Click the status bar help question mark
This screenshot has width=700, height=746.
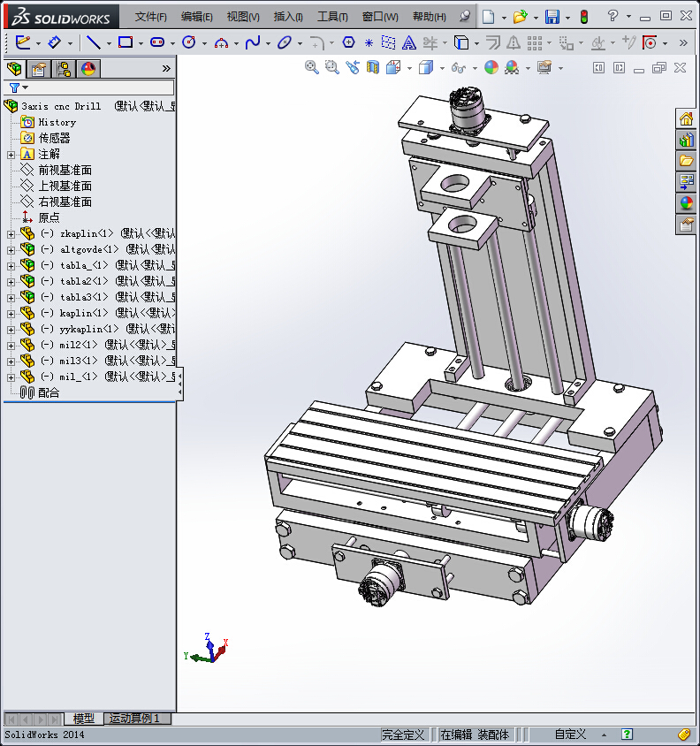[627, 735]
